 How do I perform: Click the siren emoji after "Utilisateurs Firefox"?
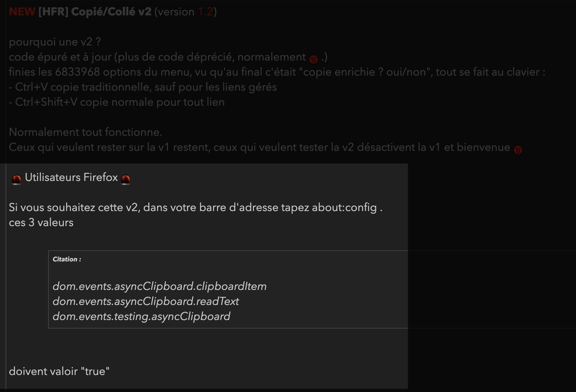coord(126,179)
